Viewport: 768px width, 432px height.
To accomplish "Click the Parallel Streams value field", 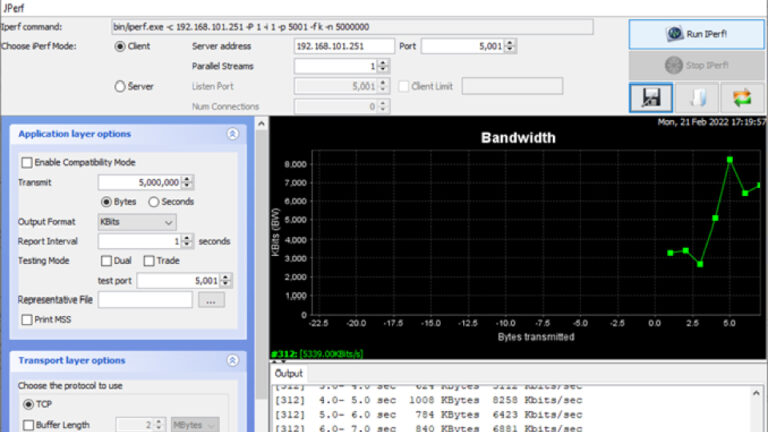I will [x=336, y=66].
